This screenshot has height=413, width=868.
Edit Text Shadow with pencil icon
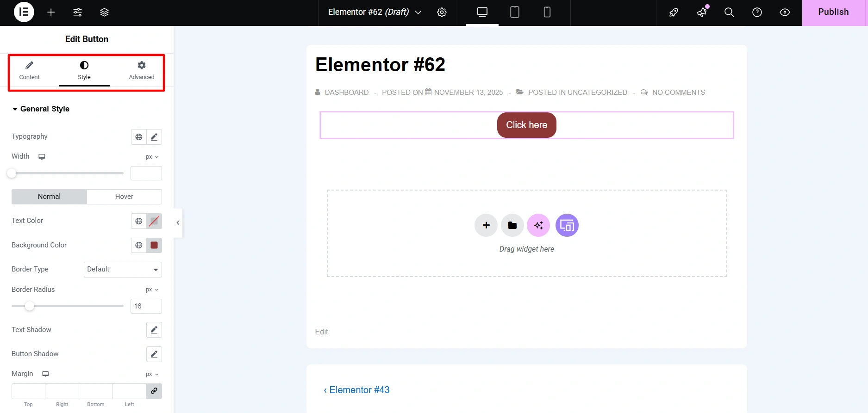point(154,330)
